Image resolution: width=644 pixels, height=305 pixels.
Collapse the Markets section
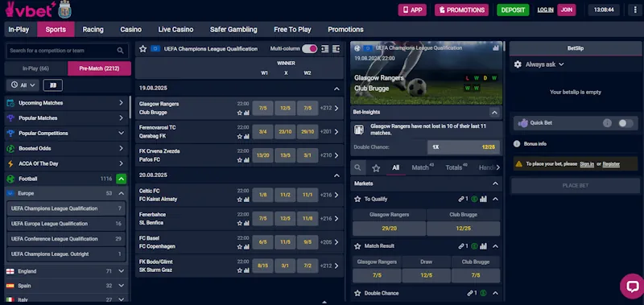[495, 183]
